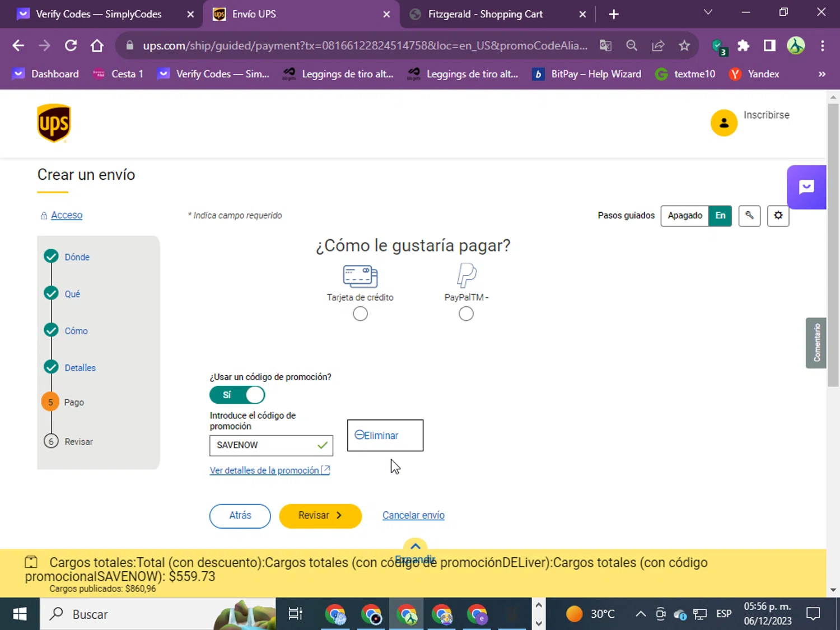Select Revisar step in sidebar
The image size is (840, 630).
tap(78, 441)
